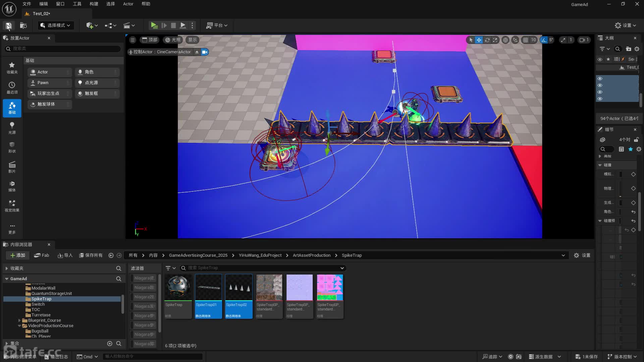Toggle visibility eye of first selected outliner actor
The image size is (644, 362).
click(600, 79)
